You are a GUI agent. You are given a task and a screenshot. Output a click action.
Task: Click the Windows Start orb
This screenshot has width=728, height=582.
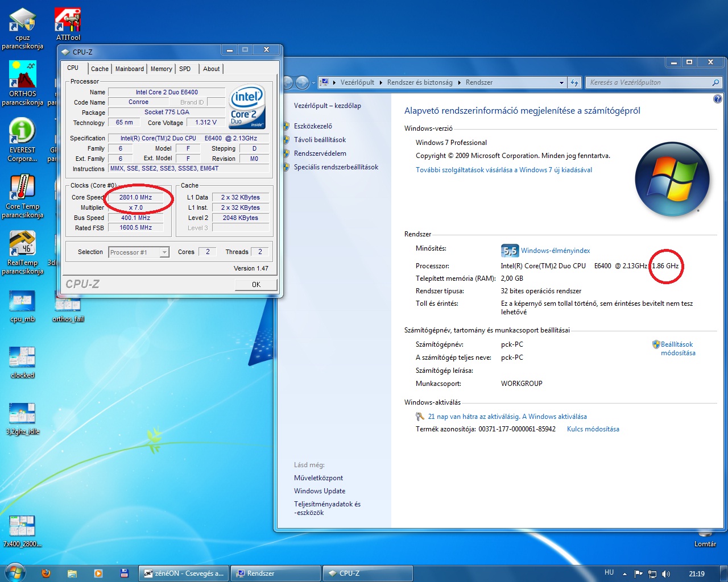pyautogui.click(x=14, y=572)
